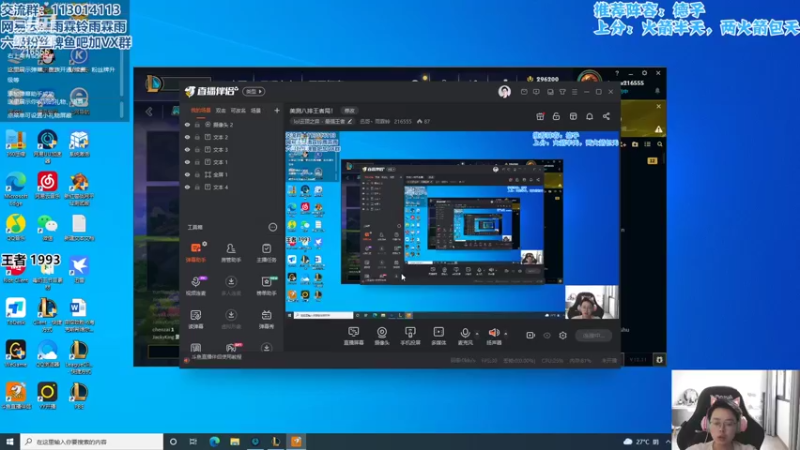Collapse the 工具箱 toolbox section
The width and height of the screenshot is (800, 450).
[x=273, y=227]
